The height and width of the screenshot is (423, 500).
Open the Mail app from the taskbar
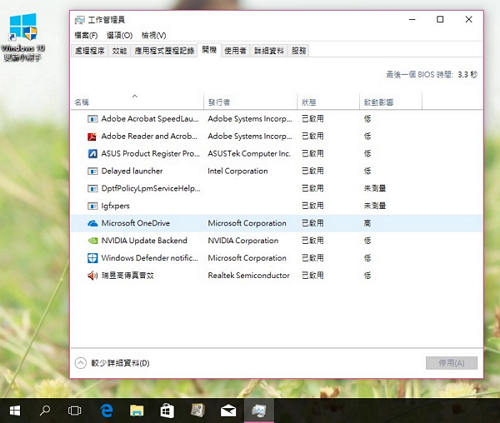(228, 411)
